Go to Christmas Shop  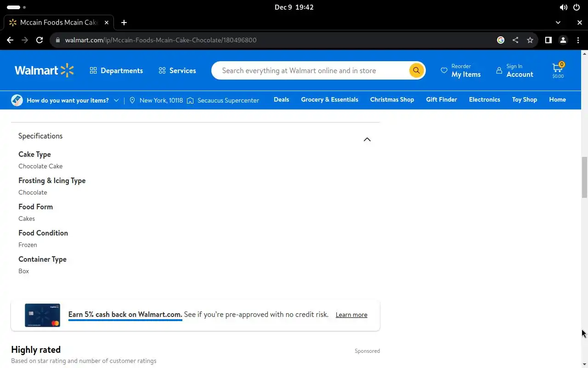(x=392, y=99)
